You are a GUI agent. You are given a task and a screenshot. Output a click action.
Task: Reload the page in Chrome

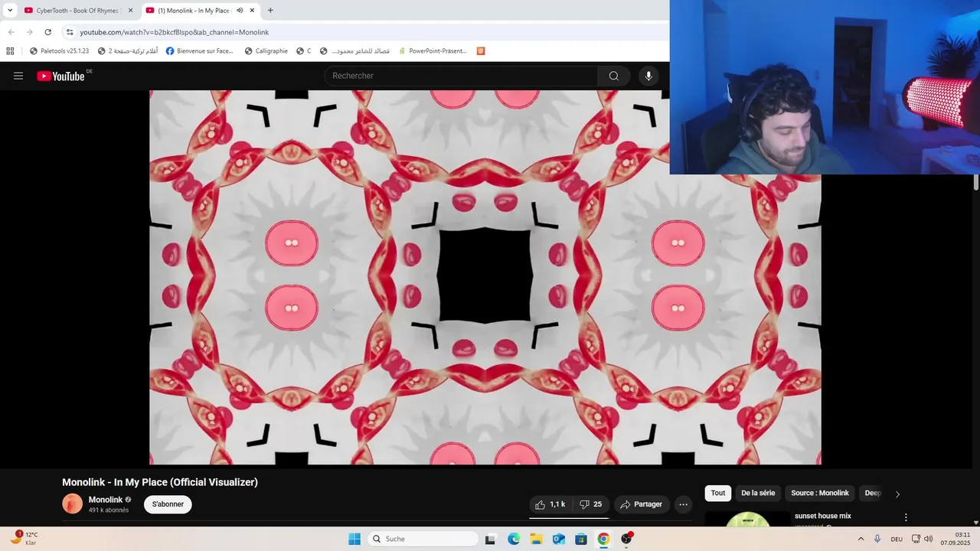point(47,32)
